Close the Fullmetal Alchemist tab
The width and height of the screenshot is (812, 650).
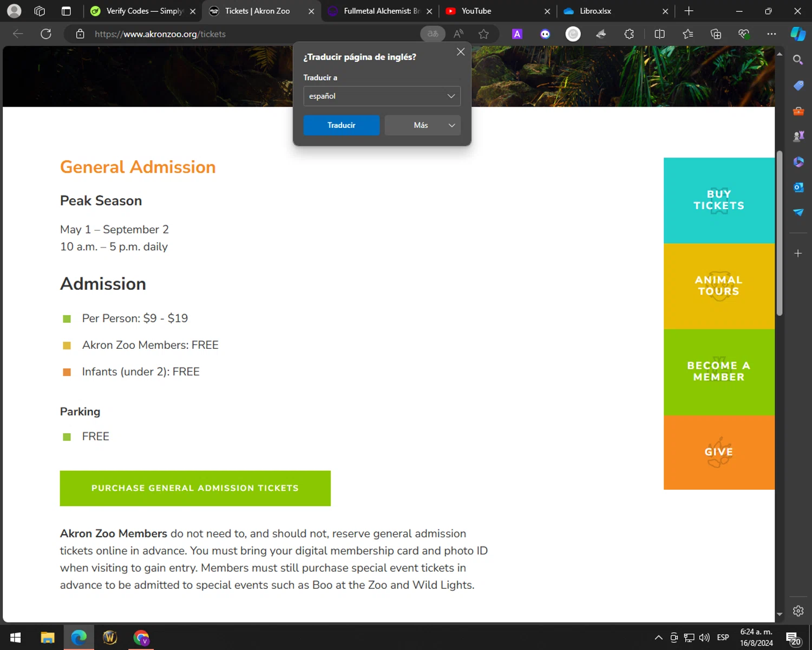click(x=429, y=11)
